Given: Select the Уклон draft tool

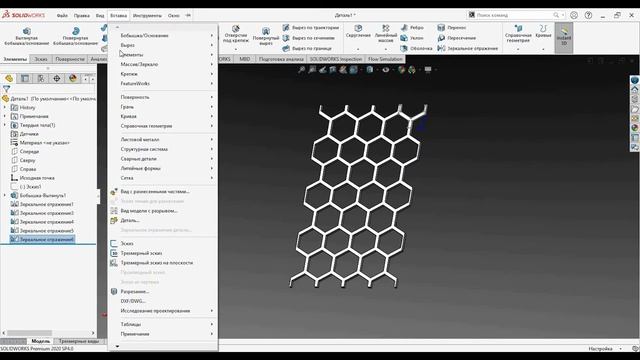Looking at the screenshot, I should click(x=412, y=38).
